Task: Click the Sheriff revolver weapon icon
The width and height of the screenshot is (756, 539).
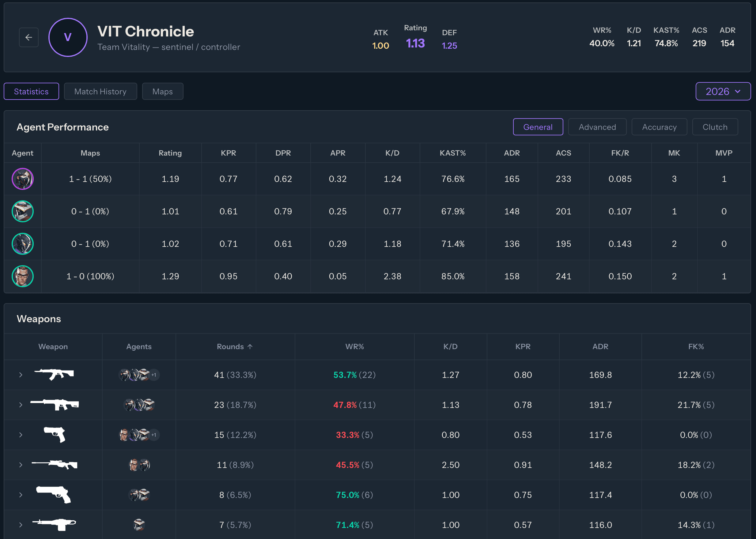Action: coord(54,495)
